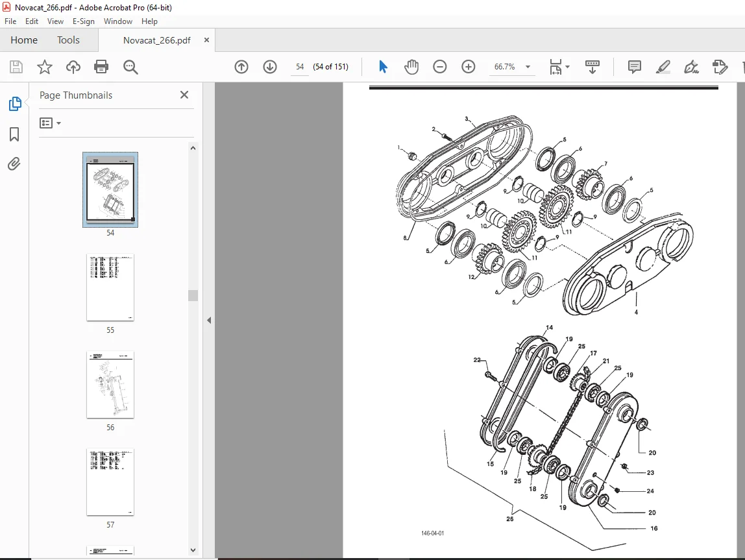Open the Bookmarks sidebar panel
Screen dimensions: 745x560
14,134
